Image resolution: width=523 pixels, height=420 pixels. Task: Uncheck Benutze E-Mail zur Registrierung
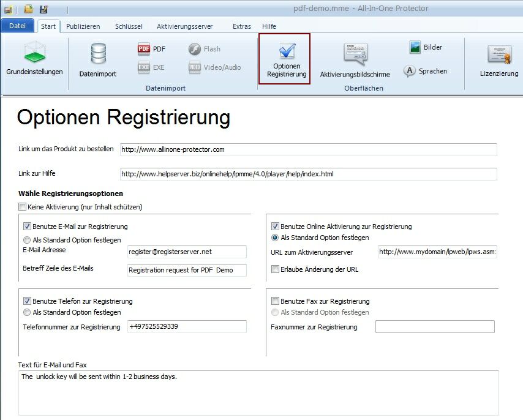(27, 227)
